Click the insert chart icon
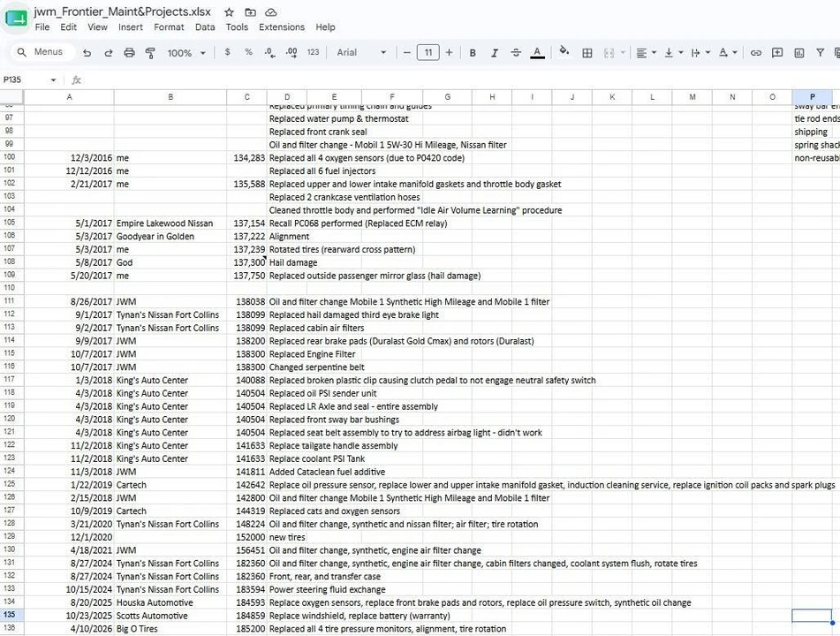Image resolution: width=840 pixels, height=636 pixels. [799, 52]
